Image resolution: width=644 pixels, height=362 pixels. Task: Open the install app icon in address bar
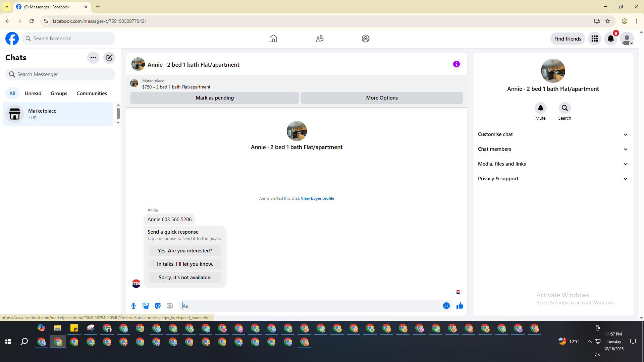coord(597,21)
